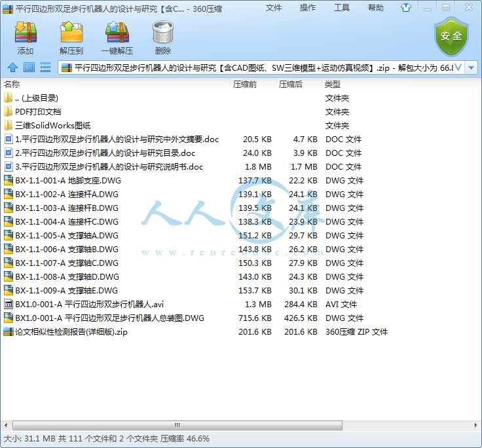Click the doc icon of 1.平行四边形...中外文摘要.doc
Screen dimensions: 482x448
coord(9,140)
